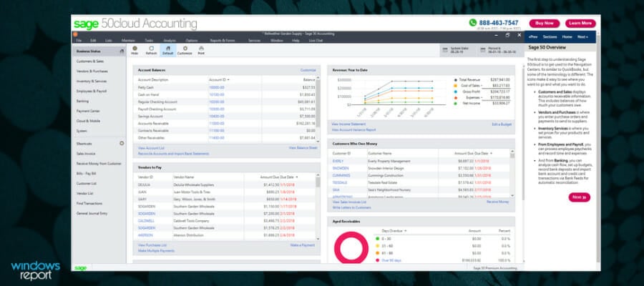Click the Regular Checking Account row
Image resolution: width=644 pixels, height=286 pixels.
tap(227, 102)
